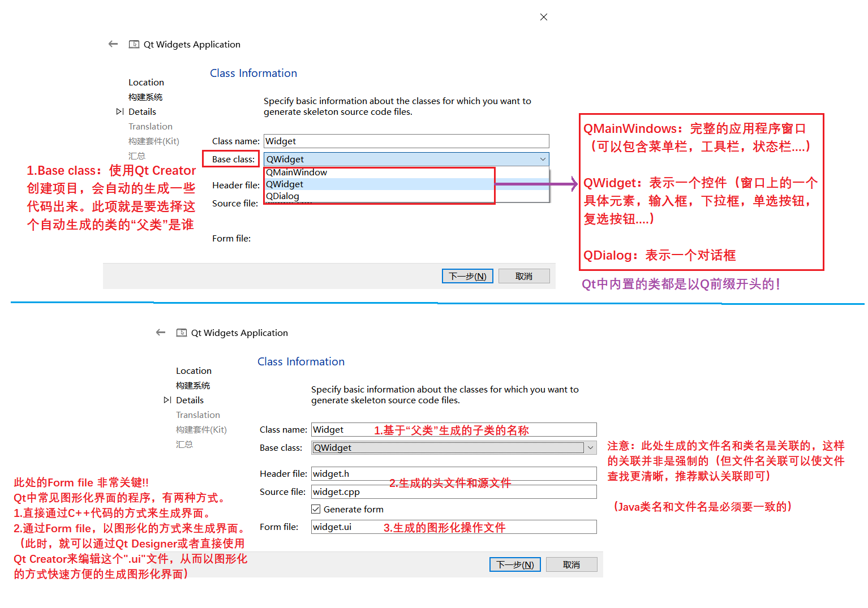Viewport: 868px width, 608px height.
Task: Click the Qt Widgets Application icon in the upper wizard
Action: tap(134, 44)
